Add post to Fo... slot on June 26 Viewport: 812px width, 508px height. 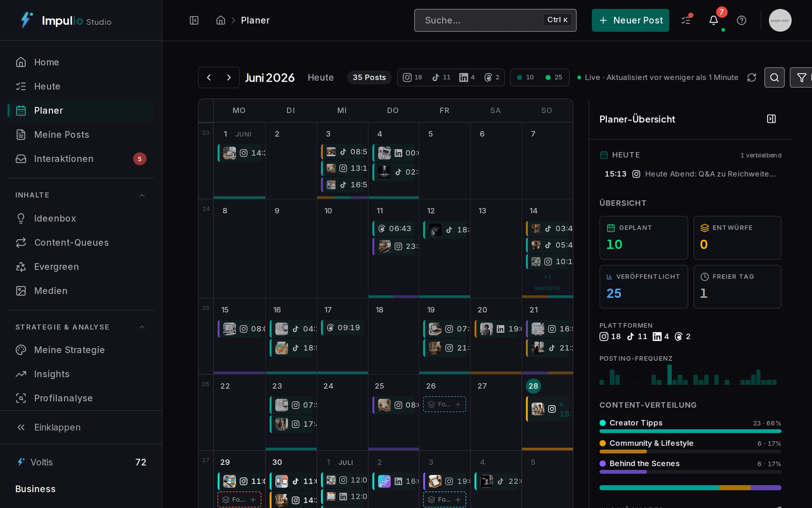click(444, 404)
